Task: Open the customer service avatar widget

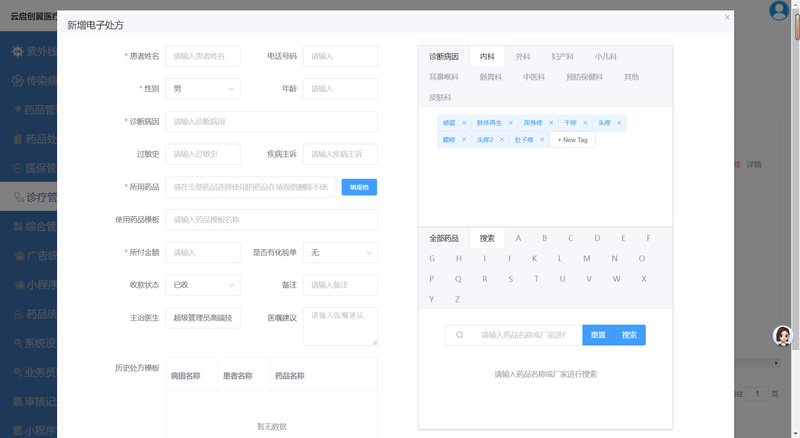Action: 783,336
